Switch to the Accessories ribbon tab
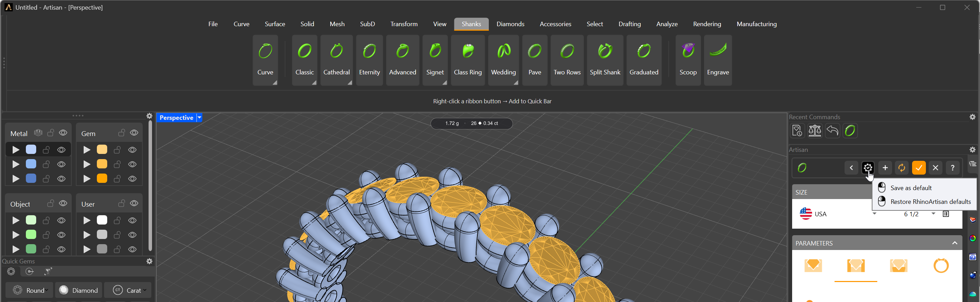Viewport: 980px width, 302px height. click(x=555, y=24)
